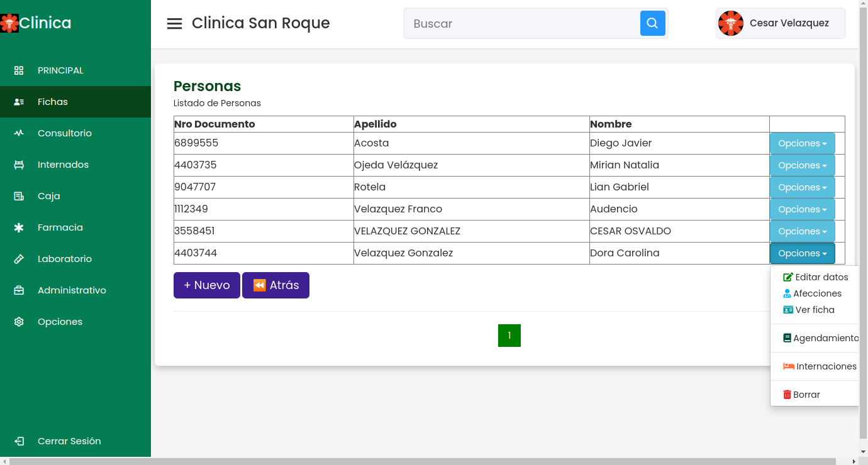Click the + Nuevo button
The image size is (868, 465).
click(x=207, y=285)
